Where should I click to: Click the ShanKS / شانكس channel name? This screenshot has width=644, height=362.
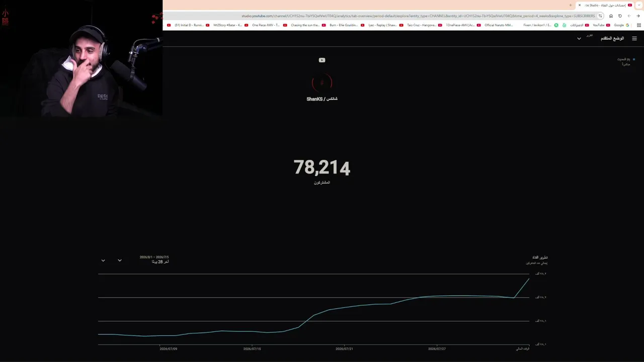tap(322, 99)
